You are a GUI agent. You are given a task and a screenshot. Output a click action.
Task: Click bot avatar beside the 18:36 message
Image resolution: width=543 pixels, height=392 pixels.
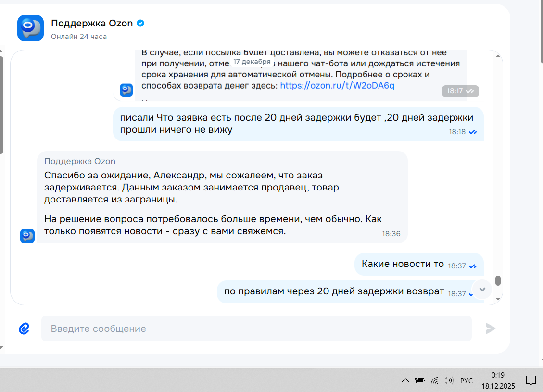click(27, 236)
